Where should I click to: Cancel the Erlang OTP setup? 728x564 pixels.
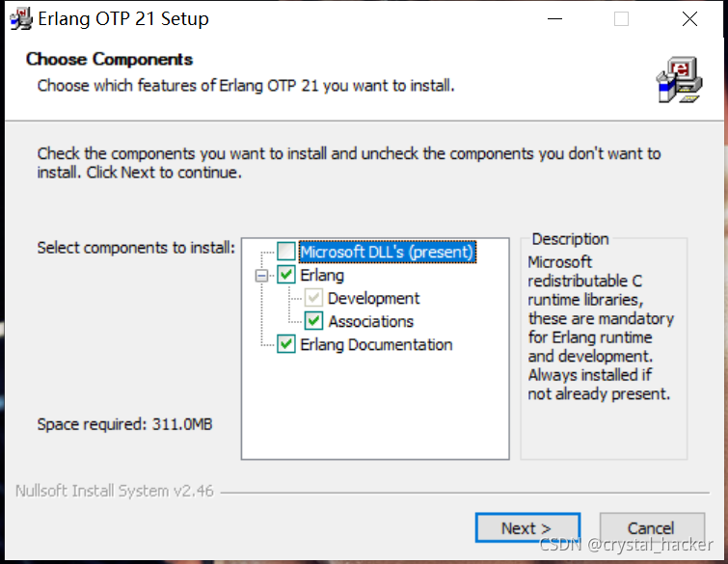coord(651,527)
